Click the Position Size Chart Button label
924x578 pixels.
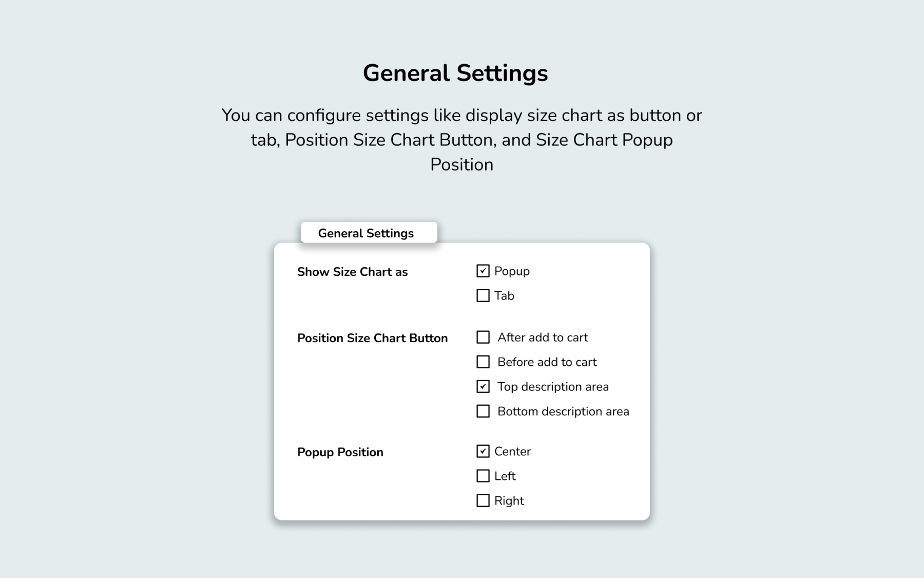pos(372,338)
